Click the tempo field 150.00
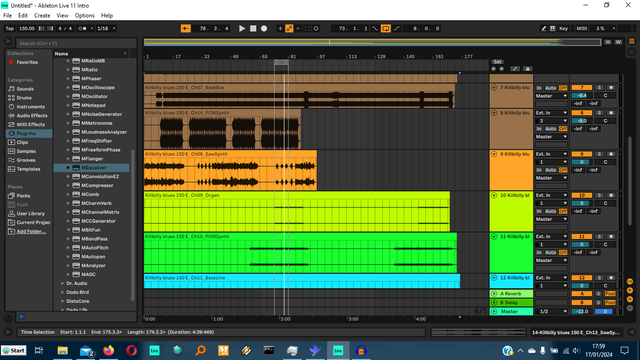Screen dimensions: 640x360 27,29
